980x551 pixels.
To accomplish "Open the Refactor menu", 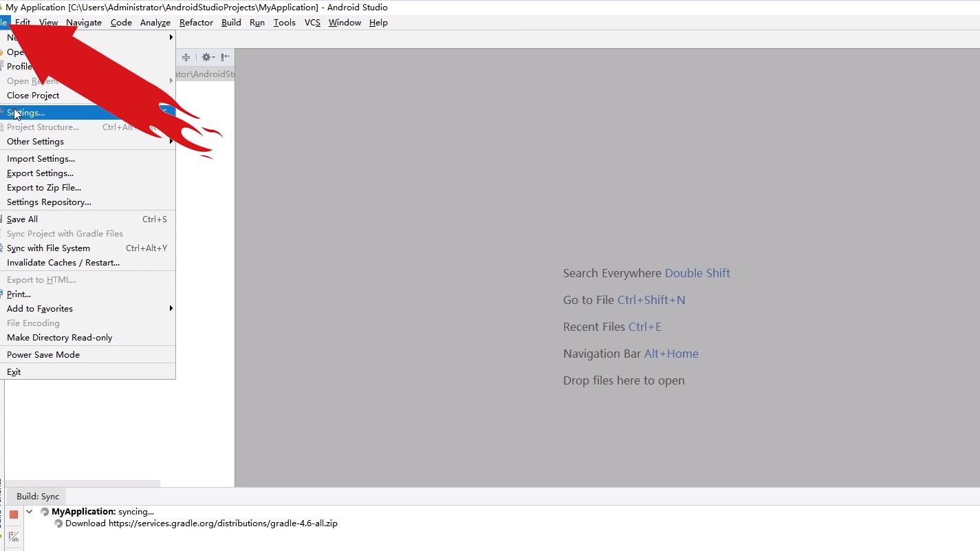I will pyautogui.click(x=196, y=23).
